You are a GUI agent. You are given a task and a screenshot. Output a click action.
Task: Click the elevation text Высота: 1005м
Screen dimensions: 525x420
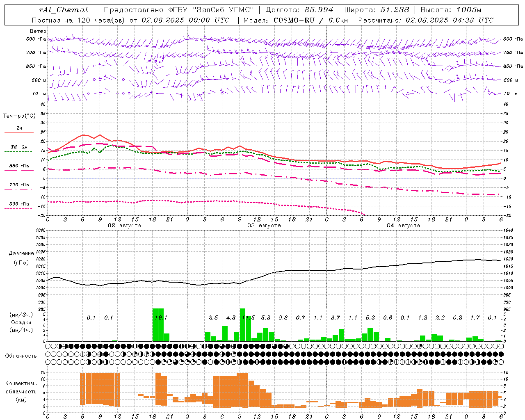click(451, 10)
